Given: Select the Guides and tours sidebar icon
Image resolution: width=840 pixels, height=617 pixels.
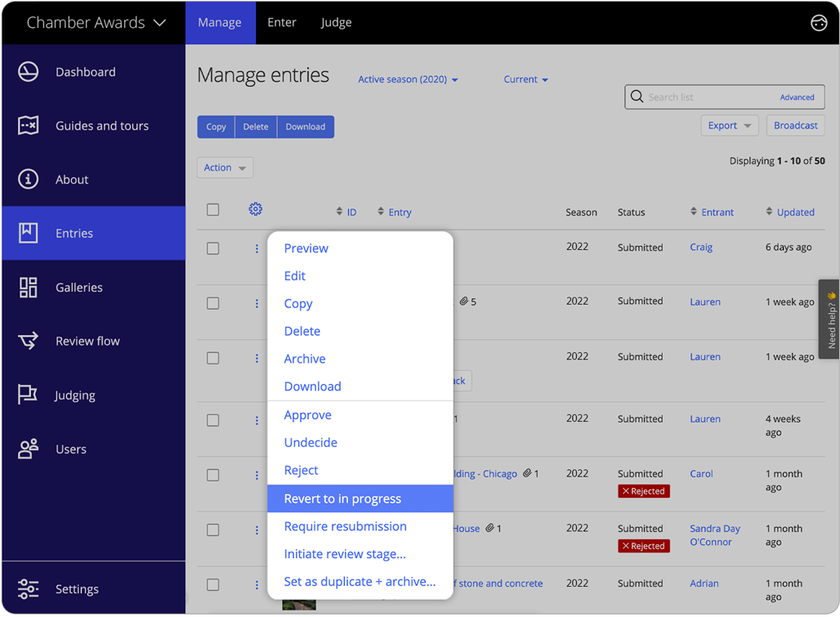Looking at the screenshot, I should [x=28, y=126].
